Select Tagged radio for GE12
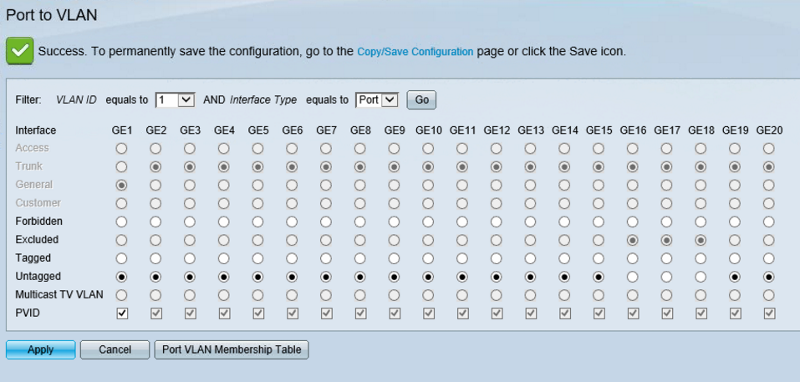The image size is (800, 382). tap(496, 259)
